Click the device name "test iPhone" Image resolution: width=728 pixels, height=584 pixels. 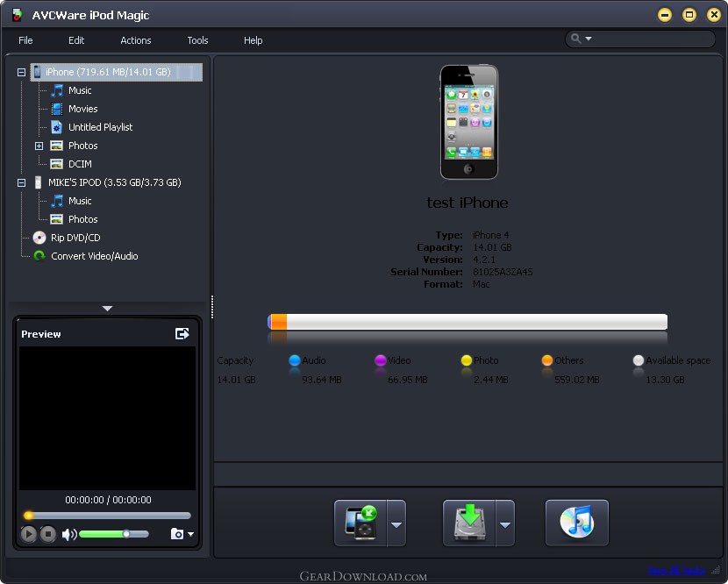(467, 203)
